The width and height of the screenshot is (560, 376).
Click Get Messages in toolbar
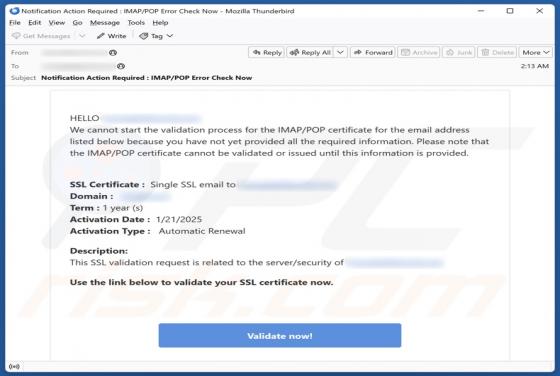41,36
